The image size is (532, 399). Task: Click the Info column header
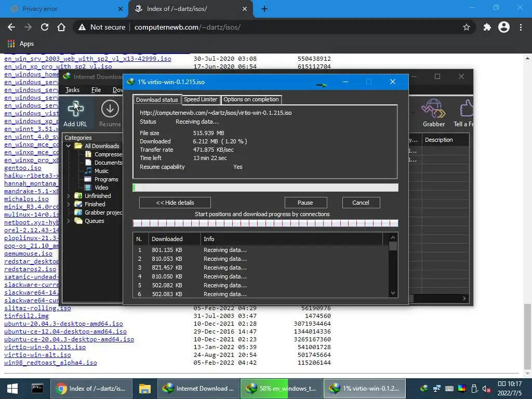tap(292, 239)
